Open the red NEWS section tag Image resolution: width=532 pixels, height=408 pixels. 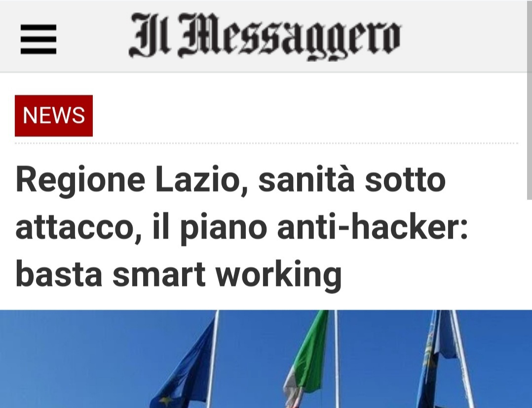pyautogui.click(x=54, y=115)
